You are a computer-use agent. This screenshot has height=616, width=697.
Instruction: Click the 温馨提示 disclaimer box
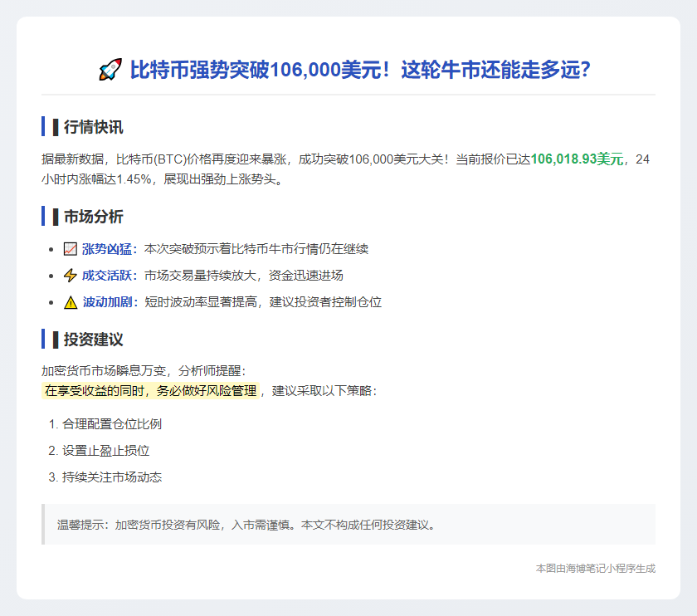coord(348,525)
